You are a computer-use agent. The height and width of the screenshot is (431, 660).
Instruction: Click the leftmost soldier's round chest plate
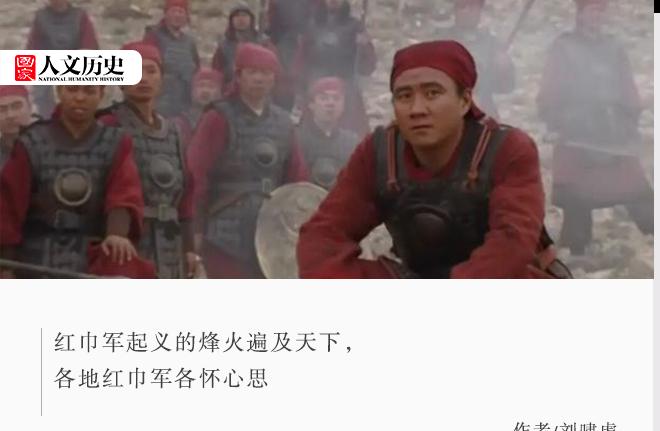click(73, 187)
